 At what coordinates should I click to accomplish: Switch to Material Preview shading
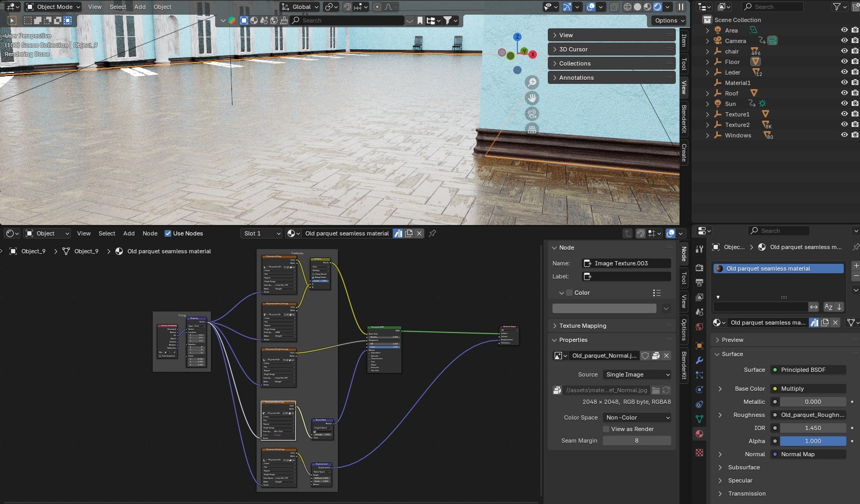pyautogui.click(x=647, y=7)
